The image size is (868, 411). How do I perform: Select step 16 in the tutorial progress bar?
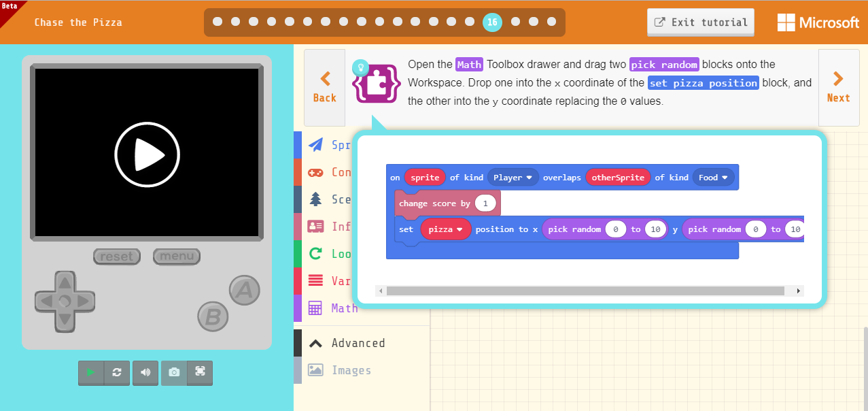[x=492, y=22]
